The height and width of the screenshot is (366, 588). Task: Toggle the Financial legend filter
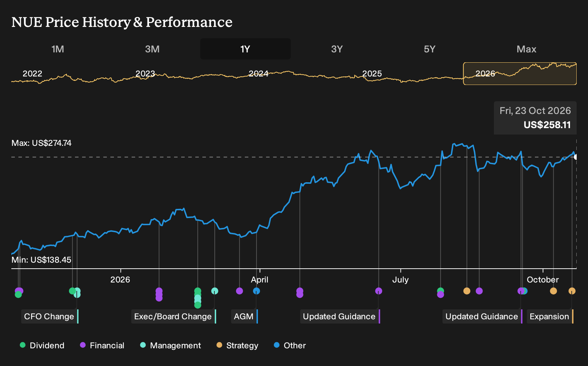(x=102, y=345)
